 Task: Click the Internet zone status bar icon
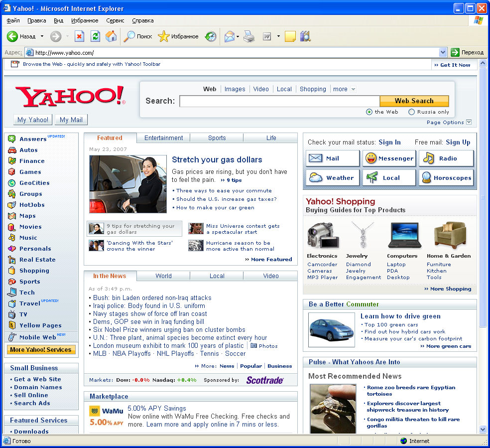point(404,441)
